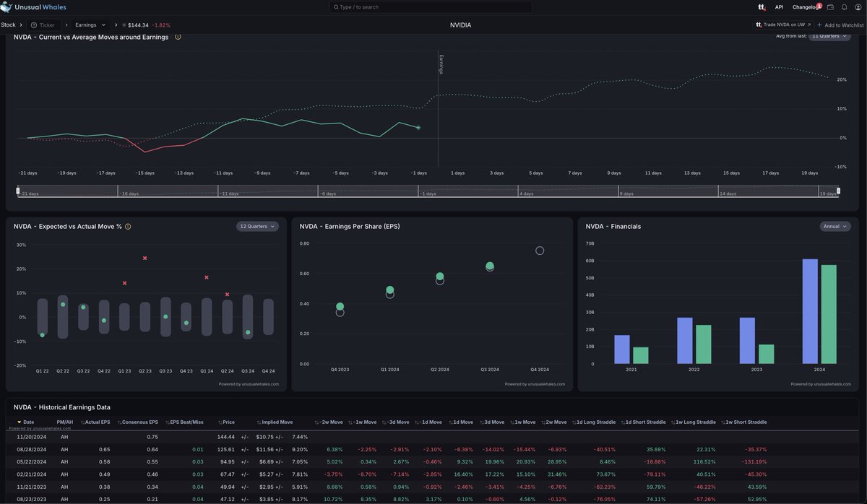This screenshot has width=867, height=504.
Task: Click the 7.44% implied move value
Action: [300, 437]
